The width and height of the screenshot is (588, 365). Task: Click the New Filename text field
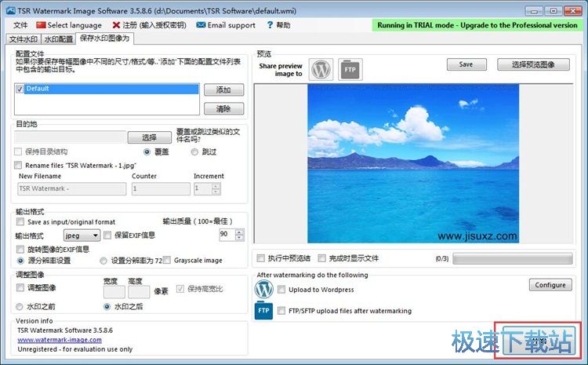click(72, 189)
